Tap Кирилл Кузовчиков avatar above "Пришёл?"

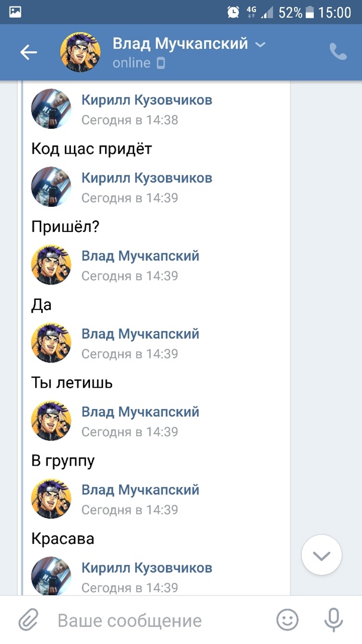51,187
